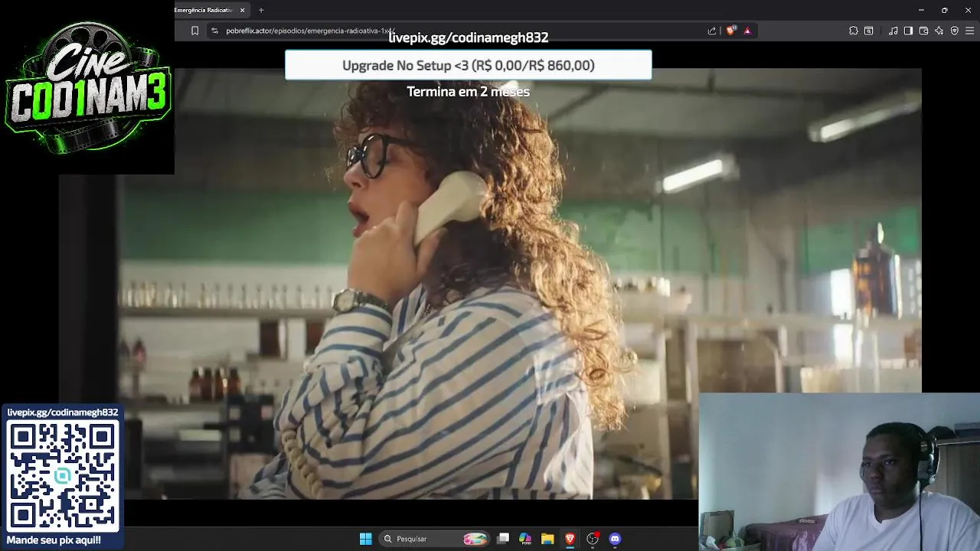Open the media control music note icon
The image size is (980, 551).
(893, 31)
